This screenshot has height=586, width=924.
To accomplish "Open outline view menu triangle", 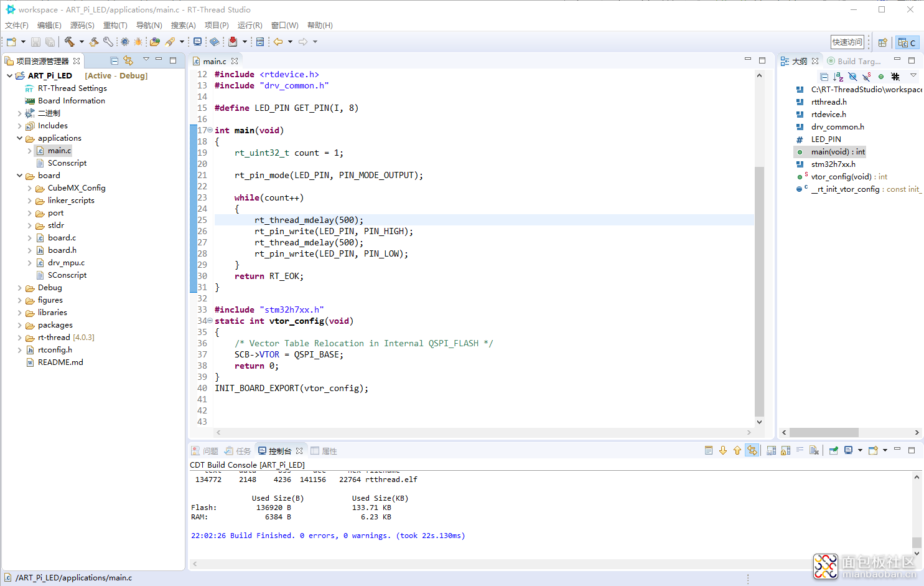I will coord(913,75).
